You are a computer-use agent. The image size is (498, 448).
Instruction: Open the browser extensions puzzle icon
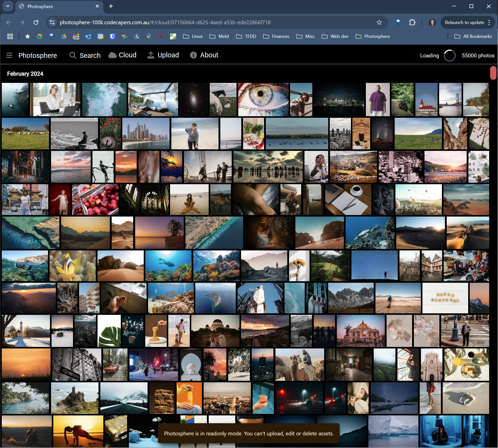click(412, 22)
